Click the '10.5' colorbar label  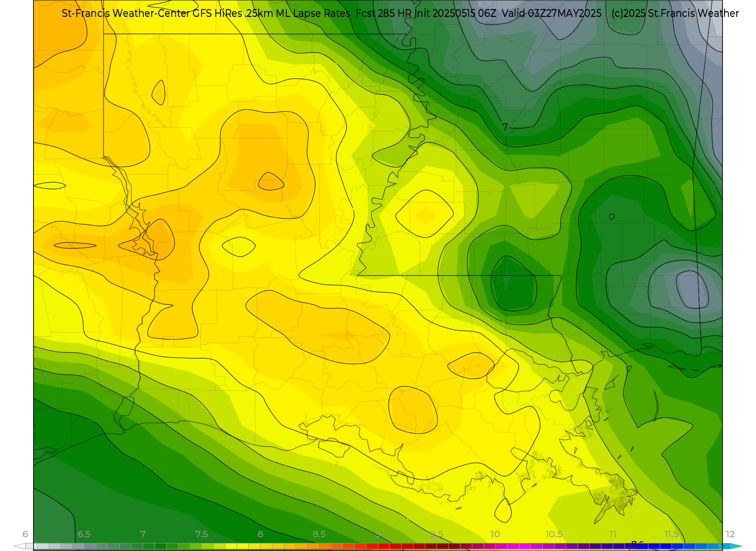pos(554,534)
